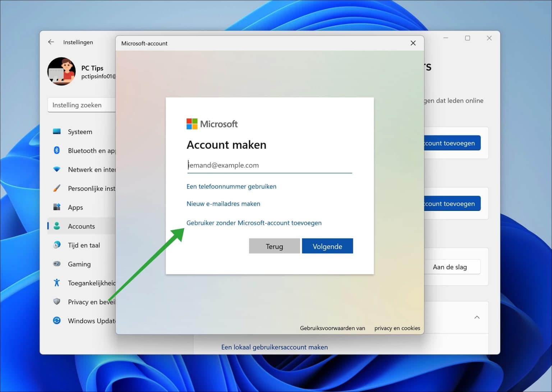Click the Volgende button

(327, 246)
